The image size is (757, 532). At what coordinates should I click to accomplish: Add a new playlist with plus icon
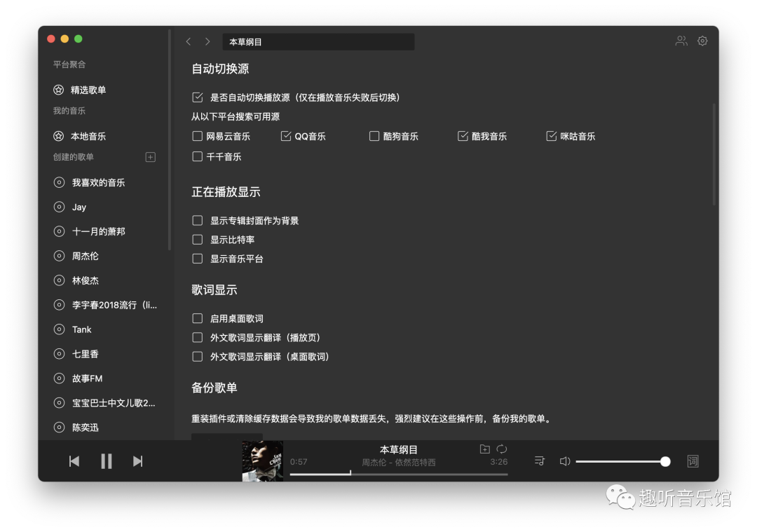[151, 157]
